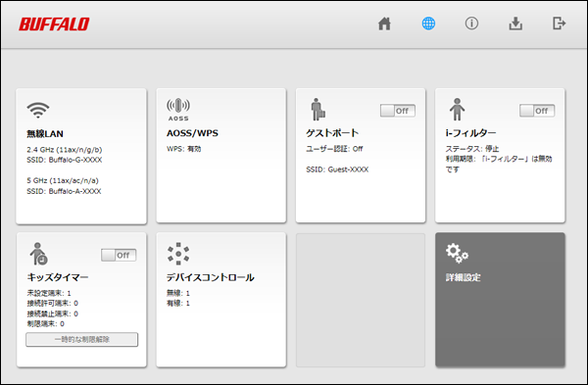
Task: Toggle the ゲストポート Off switch
Action: pos(398,111)
